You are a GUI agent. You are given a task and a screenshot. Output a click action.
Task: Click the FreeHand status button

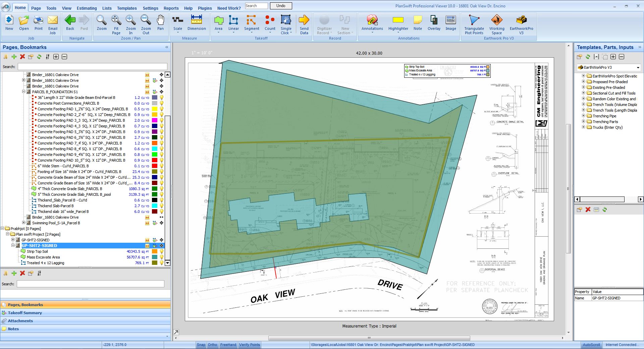coord(228,345)
